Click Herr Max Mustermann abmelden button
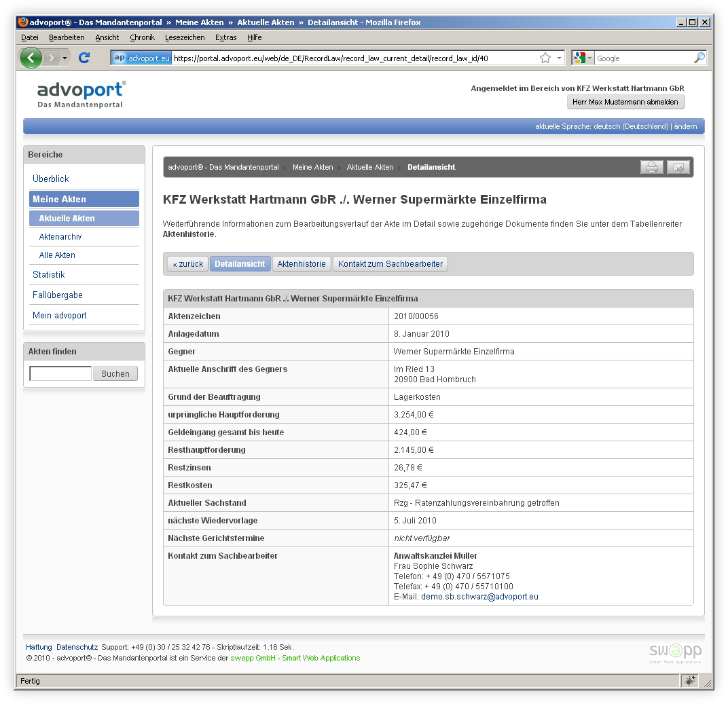This screenshot has width=728, height=704. [x=625, y=102]
